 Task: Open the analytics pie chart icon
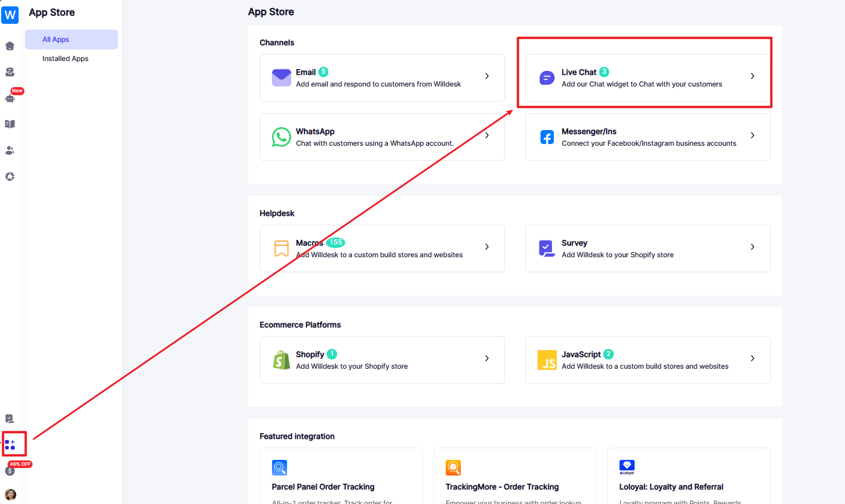tap(10, 177)
